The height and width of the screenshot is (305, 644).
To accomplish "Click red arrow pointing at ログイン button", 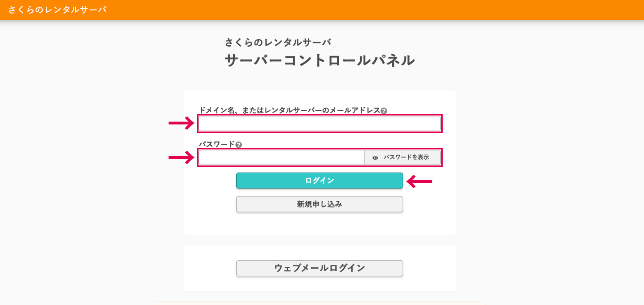I will tap(419, 181).
